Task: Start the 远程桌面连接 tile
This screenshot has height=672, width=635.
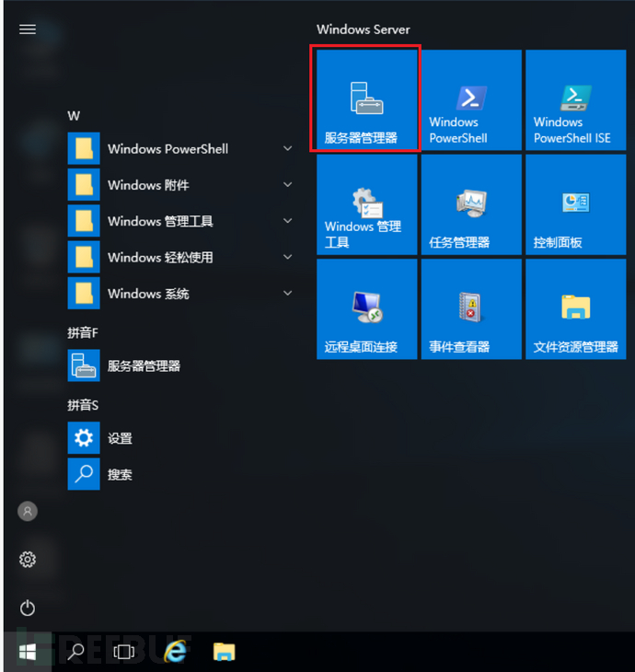Action: (367, 309)
